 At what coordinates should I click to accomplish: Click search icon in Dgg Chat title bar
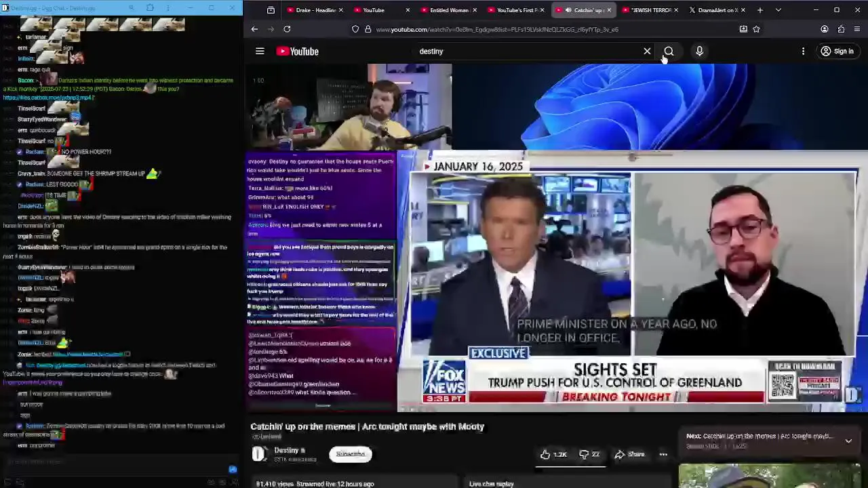click(132, 8)
